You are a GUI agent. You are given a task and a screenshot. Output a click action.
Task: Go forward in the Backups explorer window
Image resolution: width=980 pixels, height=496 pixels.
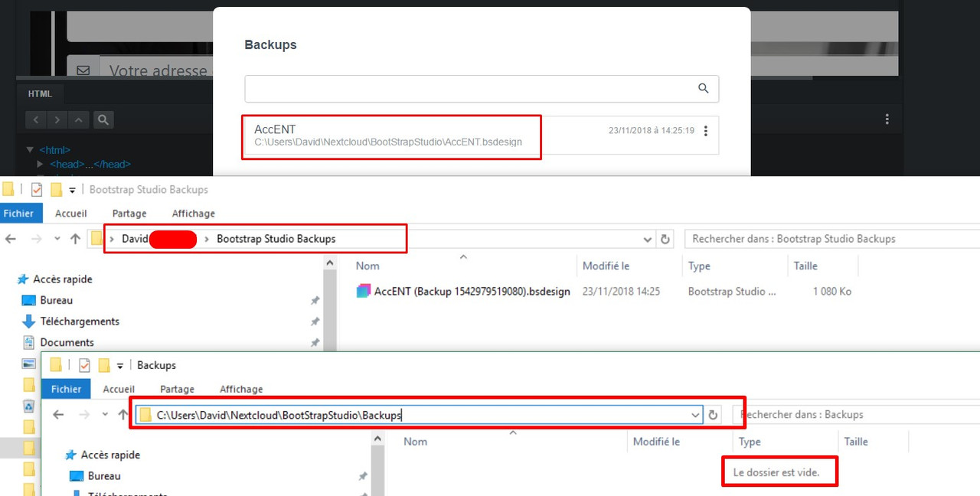coord(83,414)
